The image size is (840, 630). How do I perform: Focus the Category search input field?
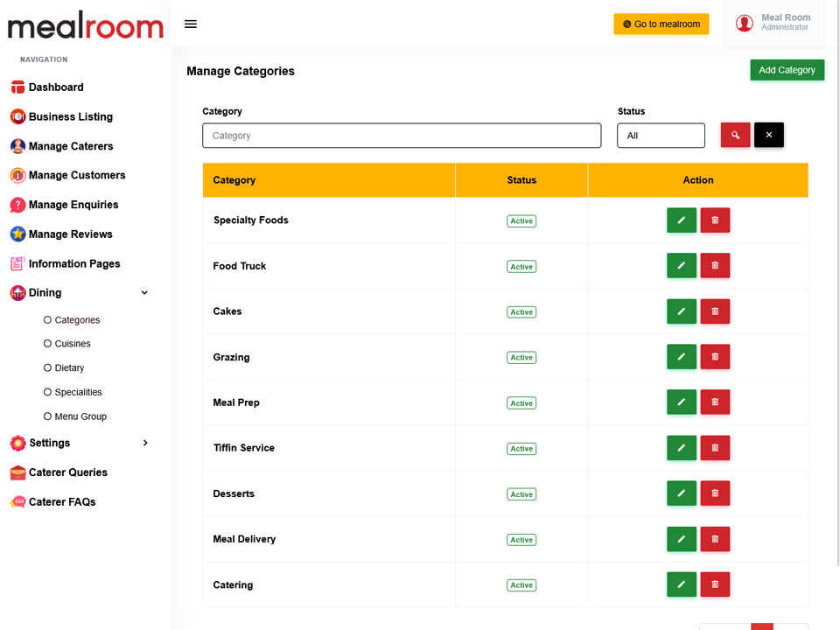pyautogui.click(x=402, y=136)
